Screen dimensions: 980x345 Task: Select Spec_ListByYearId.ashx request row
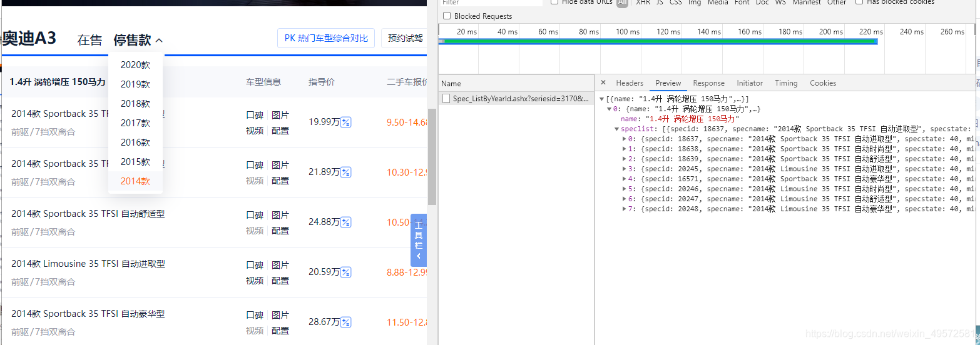point(516,99)
